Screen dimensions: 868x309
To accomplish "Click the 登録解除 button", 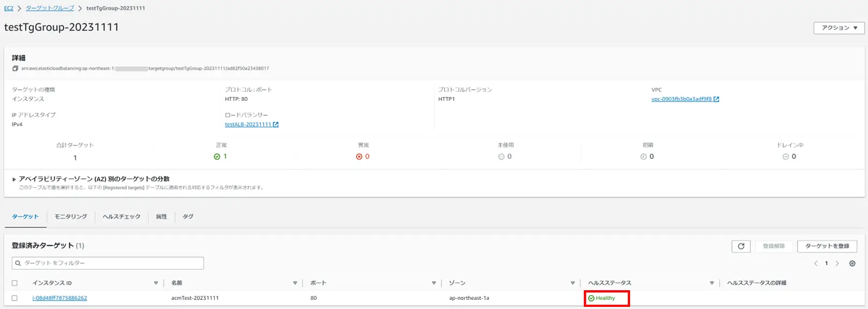I will 774,246.
